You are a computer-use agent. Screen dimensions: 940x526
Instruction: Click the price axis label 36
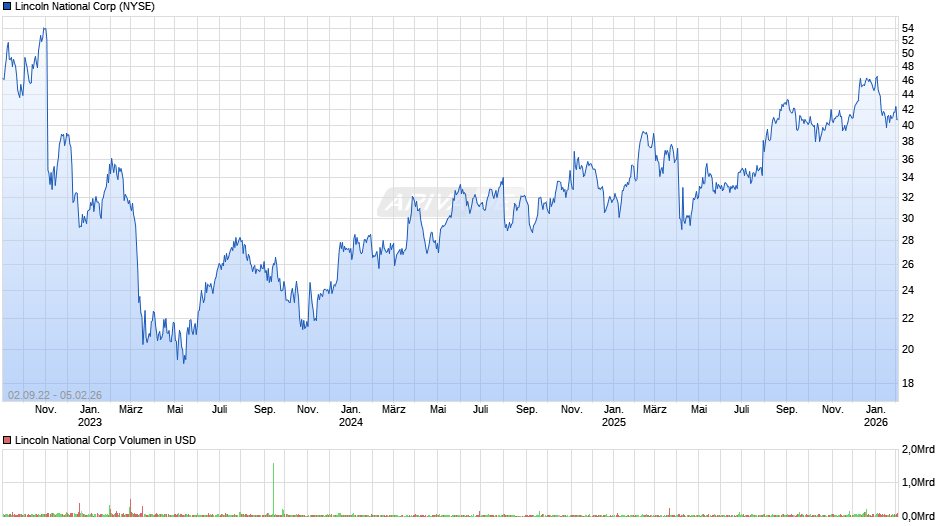[x=908, y=160]
